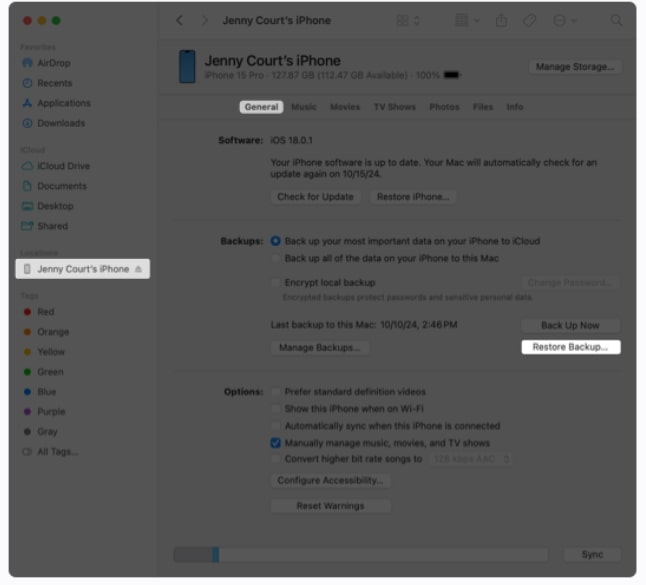Click Reset Warnings button

pos(330,506)
